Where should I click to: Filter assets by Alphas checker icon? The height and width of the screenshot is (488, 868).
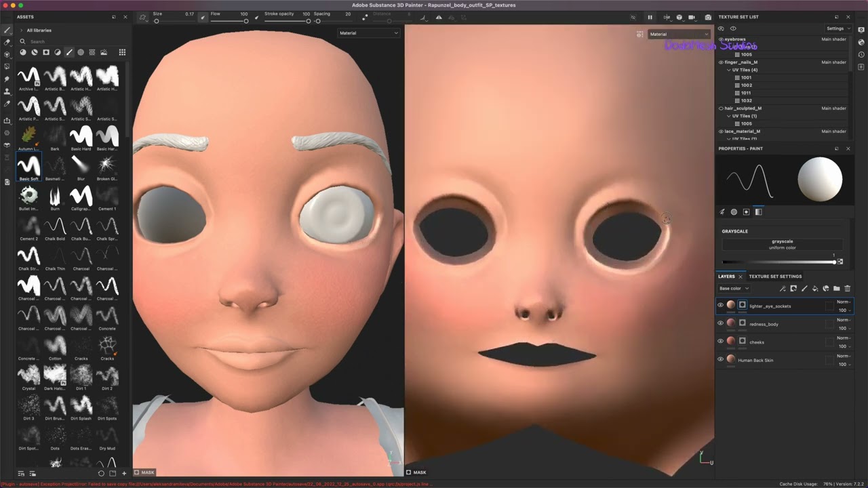click(81, 52)
